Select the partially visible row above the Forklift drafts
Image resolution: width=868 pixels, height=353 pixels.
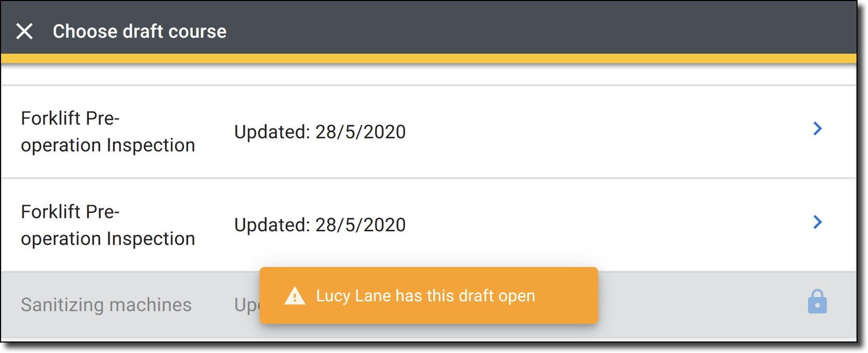coord(428,74)
